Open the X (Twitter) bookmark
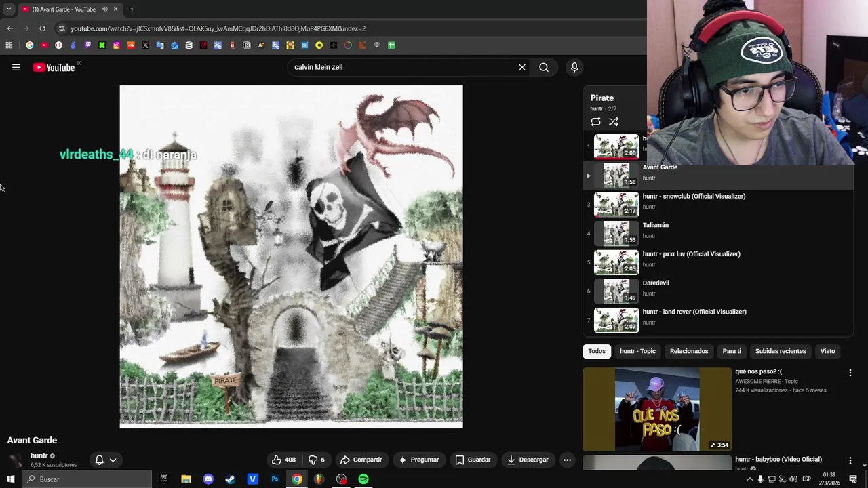The image size is (868, 488). (x=145, y=45)
